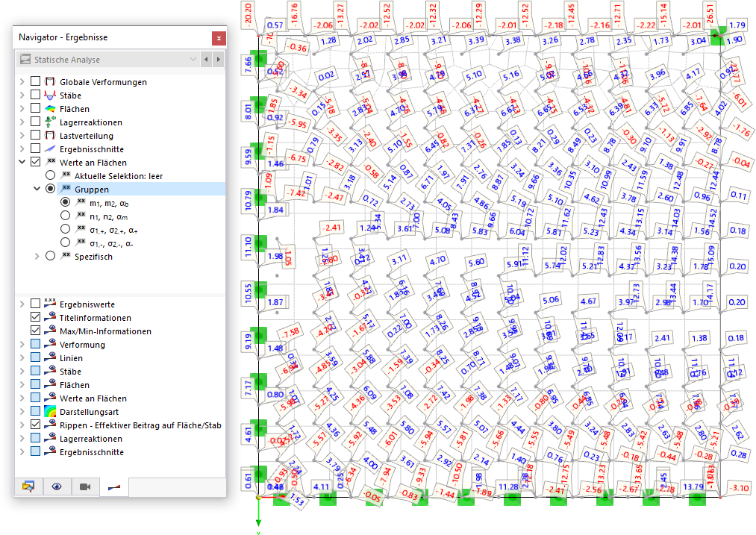Enable the Lastverteilung checkbox
This screenshot has height=535, width=756.
[x=35, y=136]
